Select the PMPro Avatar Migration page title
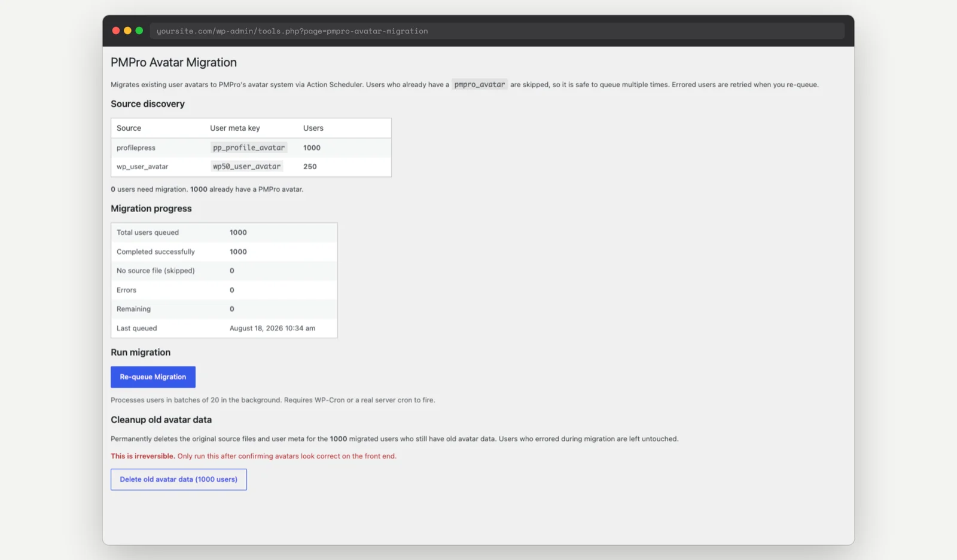Screen dimensions: 957x560 tap(173, 62)
